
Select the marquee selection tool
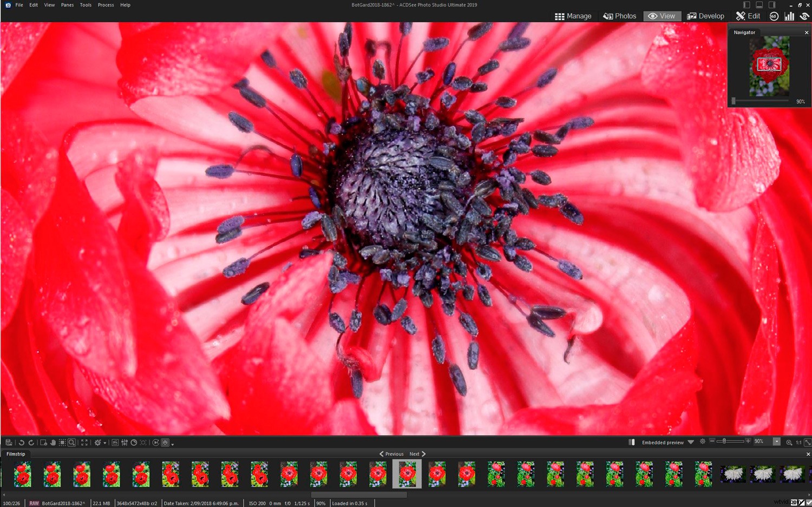pos(62,443)
